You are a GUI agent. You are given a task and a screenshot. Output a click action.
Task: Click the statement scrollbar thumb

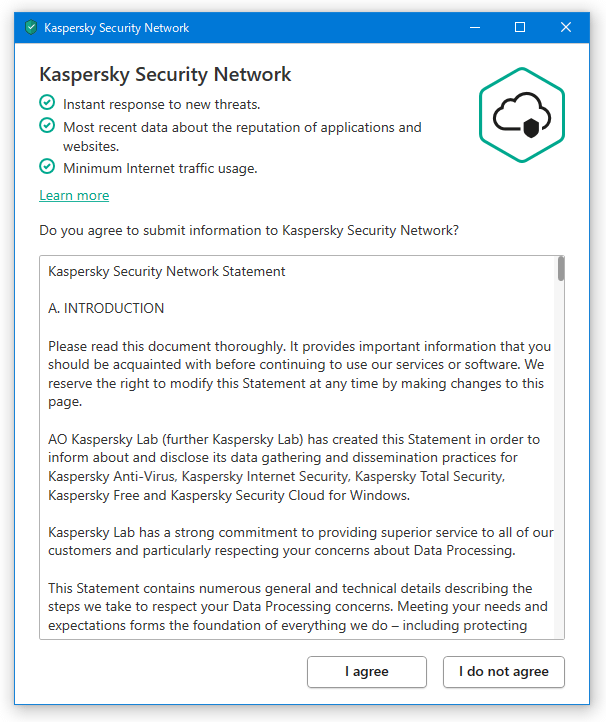[x=561, y=268]
